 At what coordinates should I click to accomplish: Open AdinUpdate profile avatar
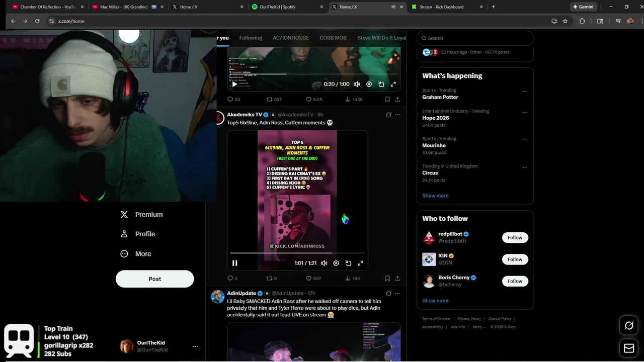point(218,296)
